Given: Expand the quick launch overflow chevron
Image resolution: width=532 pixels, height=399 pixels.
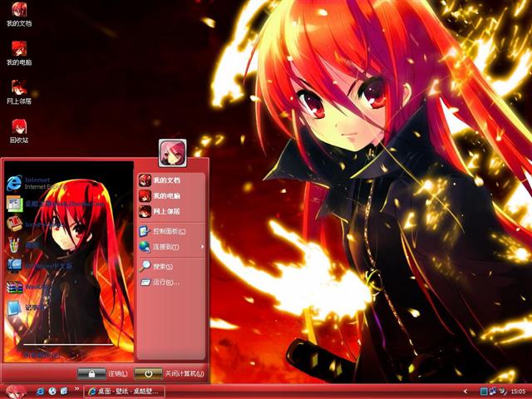Looking at the screenshot, I should coord(76,389).
